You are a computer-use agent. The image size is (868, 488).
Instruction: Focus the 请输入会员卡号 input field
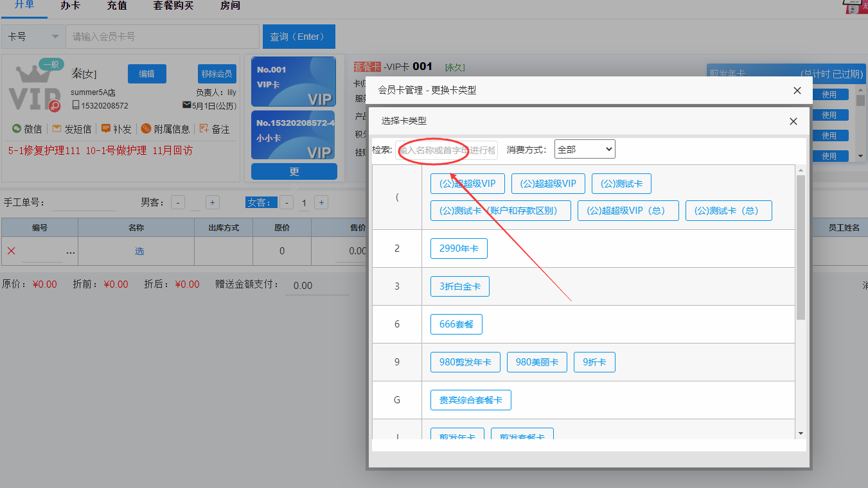[x=163, y=37]
